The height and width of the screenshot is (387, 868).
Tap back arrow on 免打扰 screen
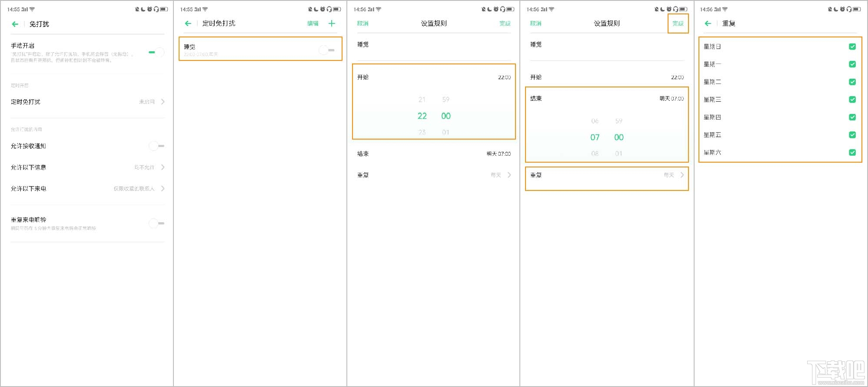[x=15, y=24]
